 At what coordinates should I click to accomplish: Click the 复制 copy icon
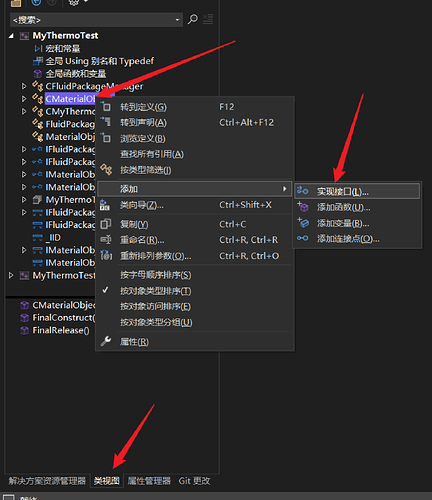tap(105, 224)
